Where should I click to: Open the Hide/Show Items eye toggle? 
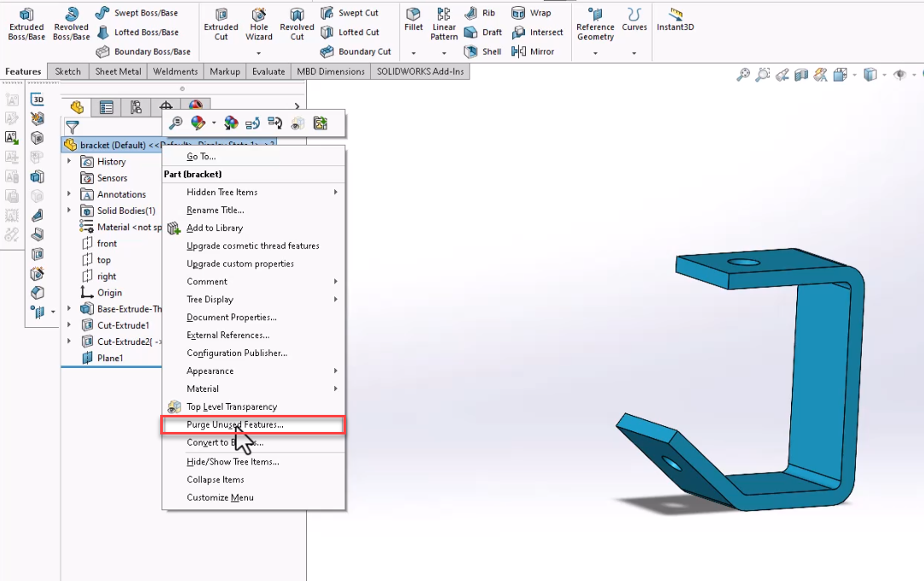(x=901, y=75)
